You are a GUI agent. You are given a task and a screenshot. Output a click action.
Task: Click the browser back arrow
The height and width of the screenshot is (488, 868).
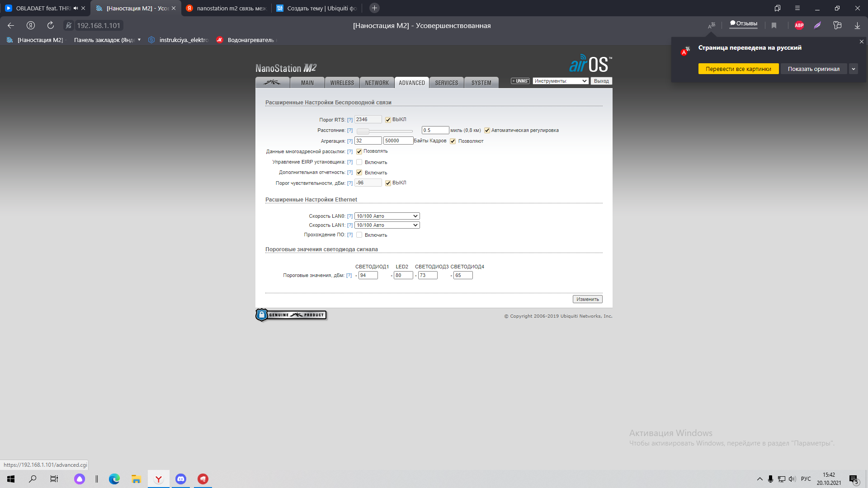pyautogui.click(x=11, y=25)
